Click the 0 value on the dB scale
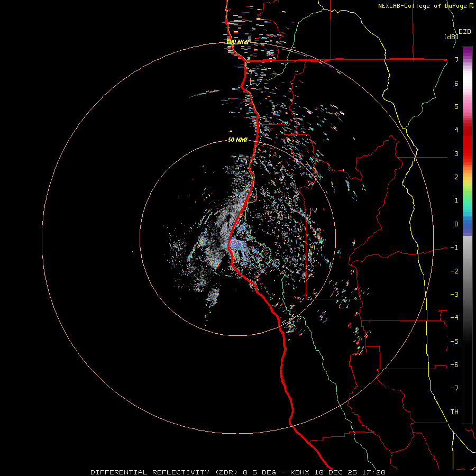This screenshot has width=476, height=476. [x=456, y=224]
